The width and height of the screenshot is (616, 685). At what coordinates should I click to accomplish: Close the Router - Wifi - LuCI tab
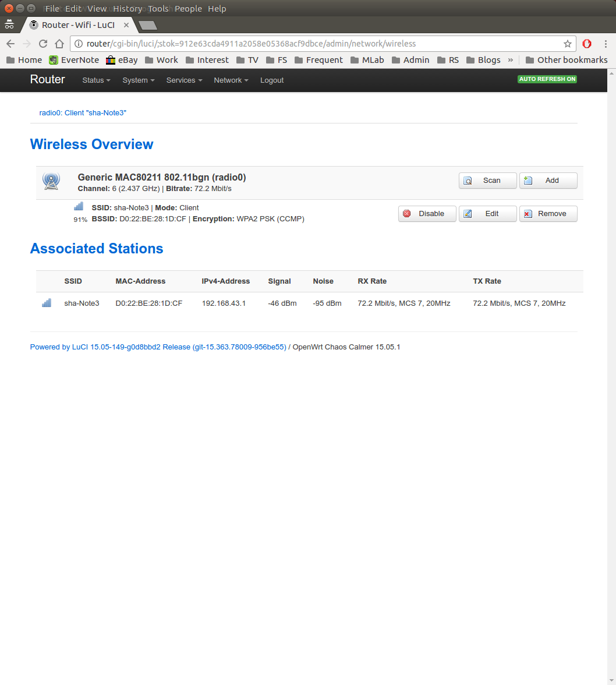click(x=126, y=25)
